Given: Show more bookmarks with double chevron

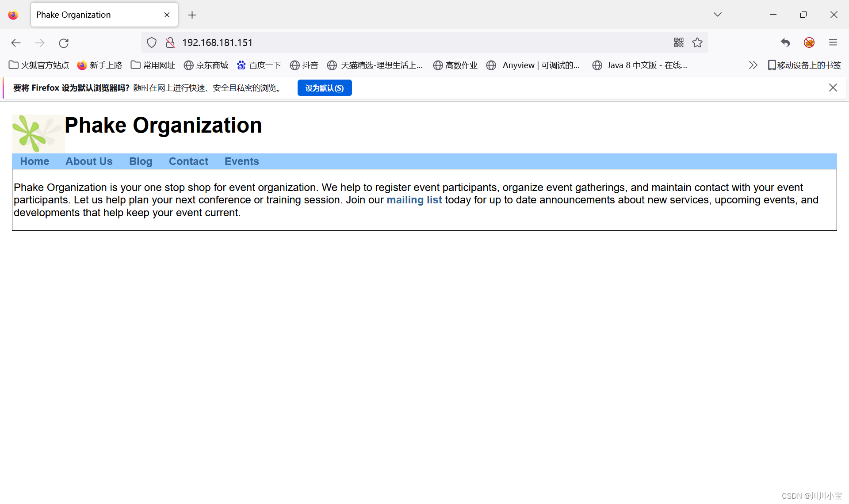Looking at the screenshot, I should (x=753, y=65).
